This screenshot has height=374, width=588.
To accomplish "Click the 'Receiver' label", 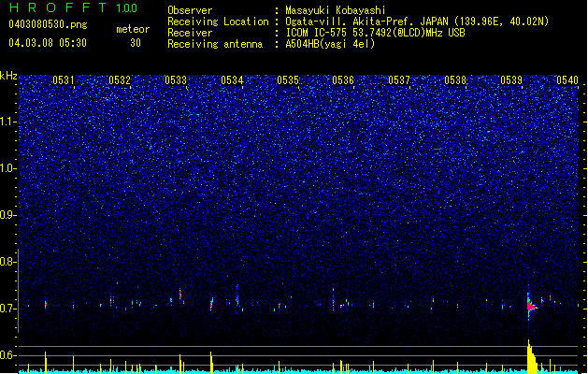I will 190,33.
